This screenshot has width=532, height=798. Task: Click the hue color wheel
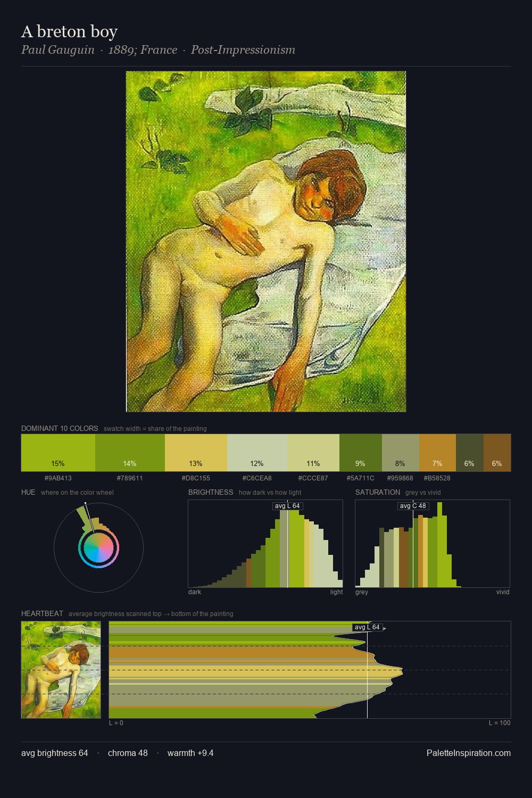click(x=98, y=548)
